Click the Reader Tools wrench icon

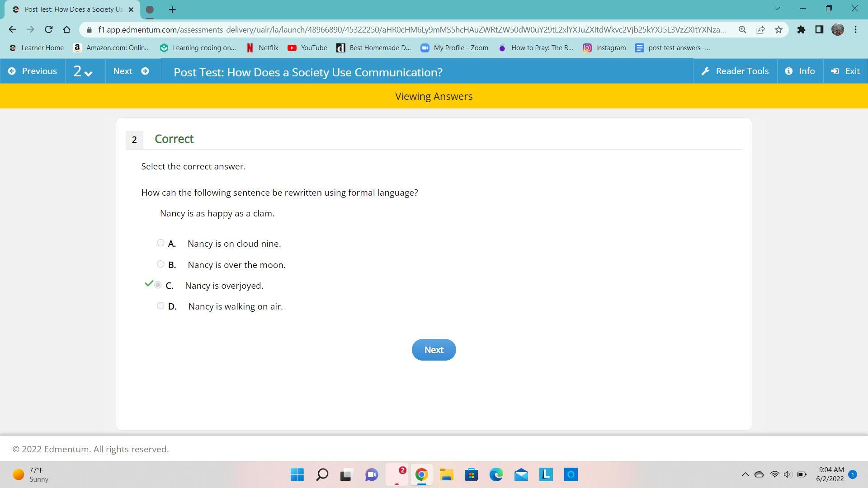[x=705, y=71]
